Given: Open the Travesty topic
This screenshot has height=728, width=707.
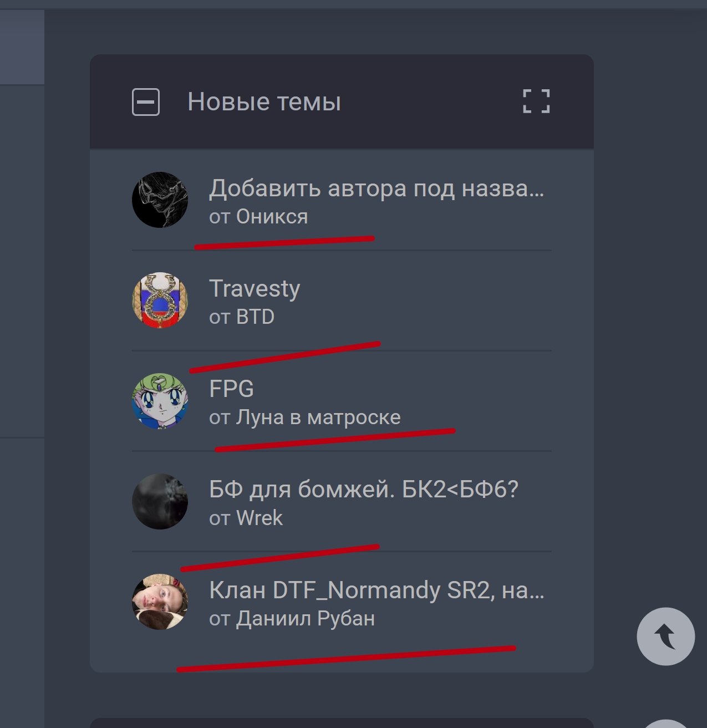Looking at the screenshot, I should (255, 289).
